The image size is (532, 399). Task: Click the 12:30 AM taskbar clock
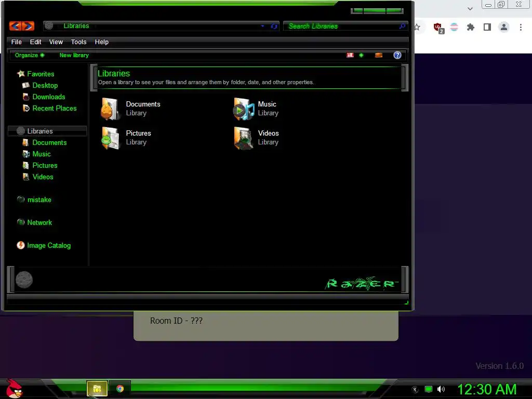[487, 389]
